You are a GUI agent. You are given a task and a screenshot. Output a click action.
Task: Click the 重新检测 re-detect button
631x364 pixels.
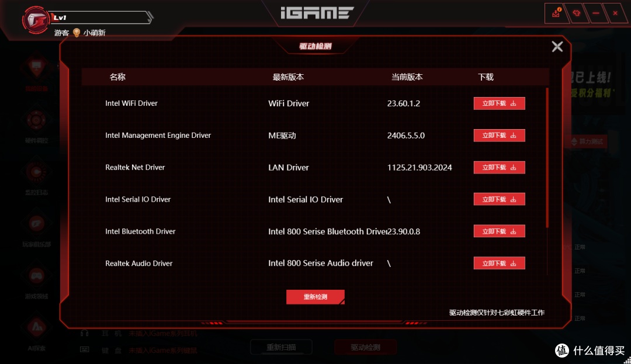(315, 297)
